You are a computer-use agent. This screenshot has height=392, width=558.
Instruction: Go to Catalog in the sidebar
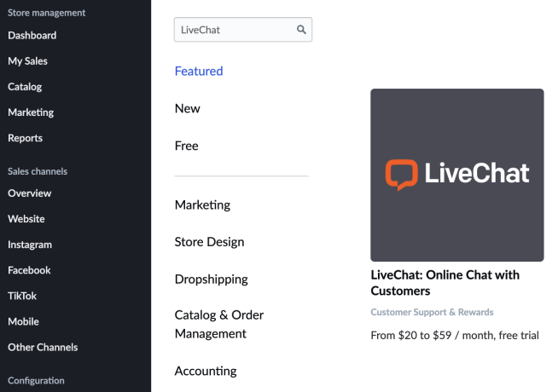point(25,87)
